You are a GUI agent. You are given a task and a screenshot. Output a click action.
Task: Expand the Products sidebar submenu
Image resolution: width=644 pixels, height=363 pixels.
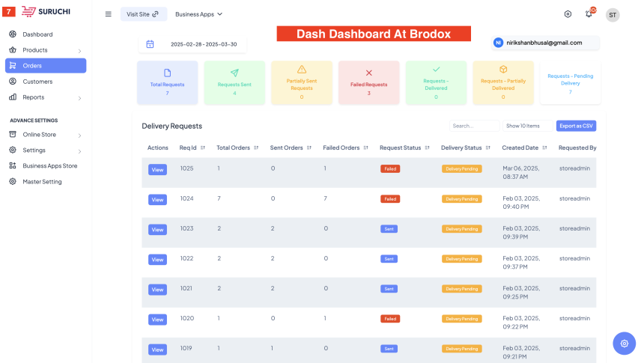coord(79,51)
